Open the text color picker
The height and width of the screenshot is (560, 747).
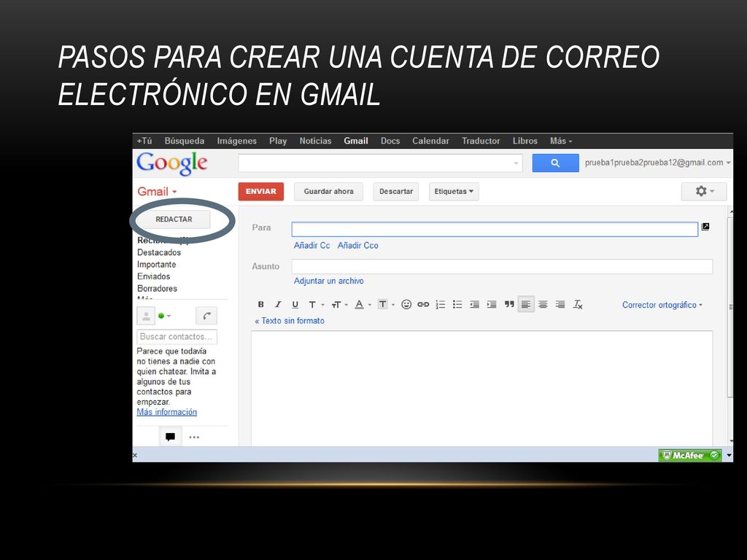pos(363,304)
